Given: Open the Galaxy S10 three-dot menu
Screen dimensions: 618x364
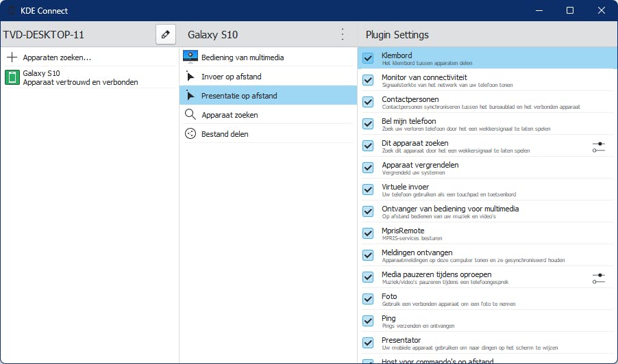Looking at the screenshot, I should click(343, 34).
